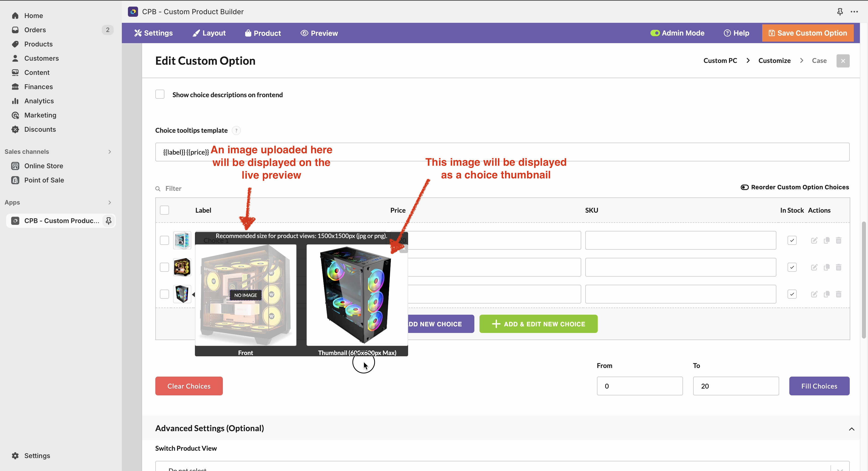Open the Layout tab

pos(209,33)
